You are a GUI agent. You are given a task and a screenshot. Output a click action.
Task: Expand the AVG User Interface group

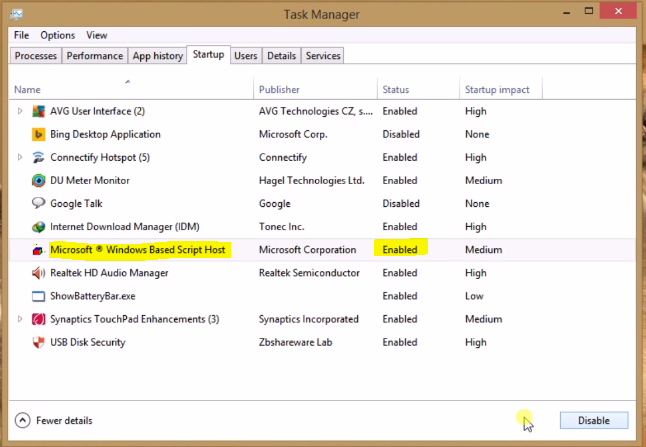click(19, 111)
